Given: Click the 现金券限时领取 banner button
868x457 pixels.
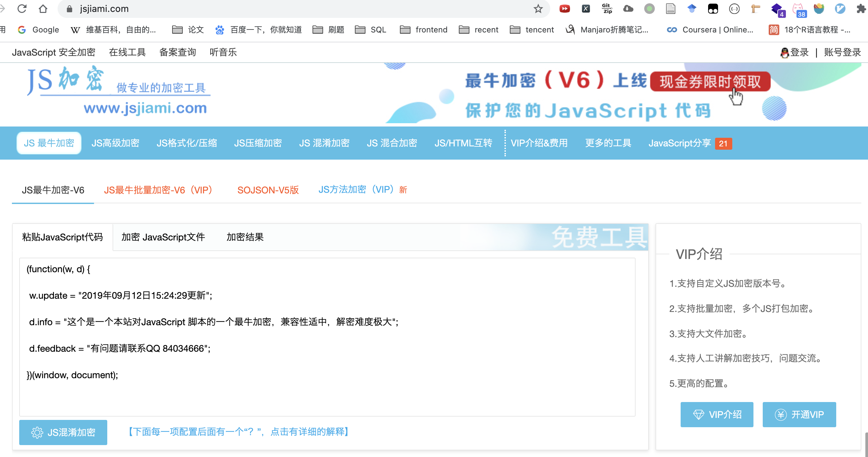Looking at the screenshot, I should 710,81.
